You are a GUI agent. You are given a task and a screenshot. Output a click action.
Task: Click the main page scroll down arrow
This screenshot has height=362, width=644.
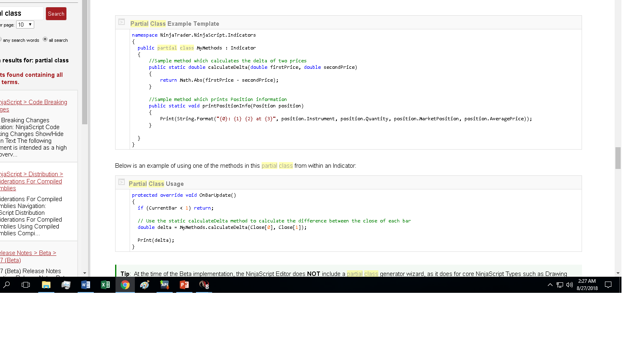pos(618,273)
